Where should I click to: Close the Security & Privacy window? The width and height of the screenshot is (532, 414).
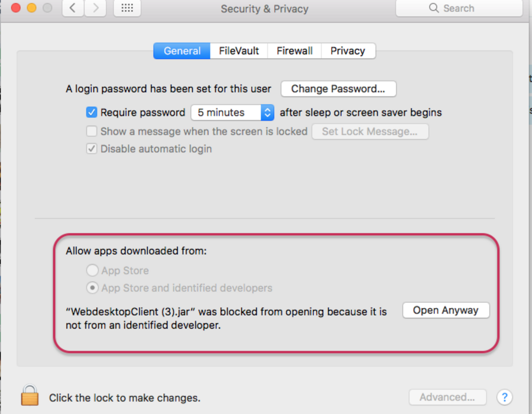(x=16, y=8)
